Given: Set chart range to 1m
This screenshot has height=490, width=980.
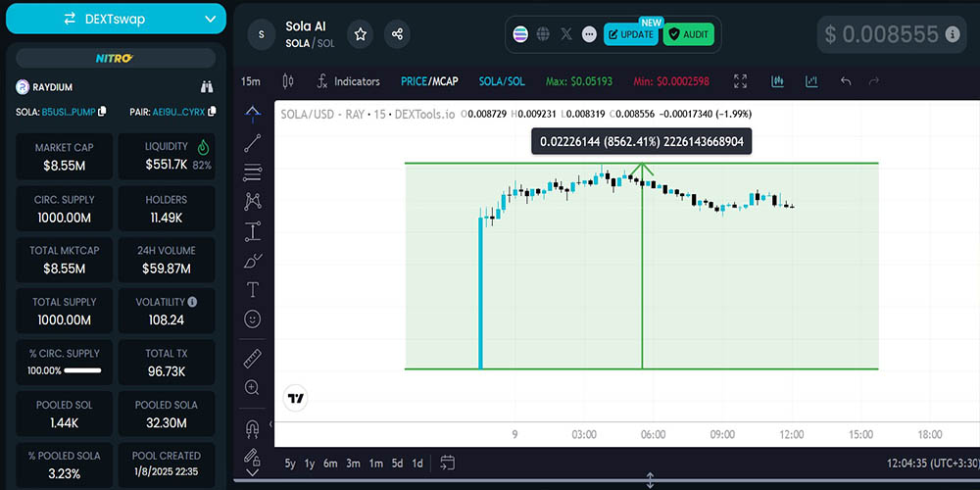Looking at the screenshot, I should (375, 464).
